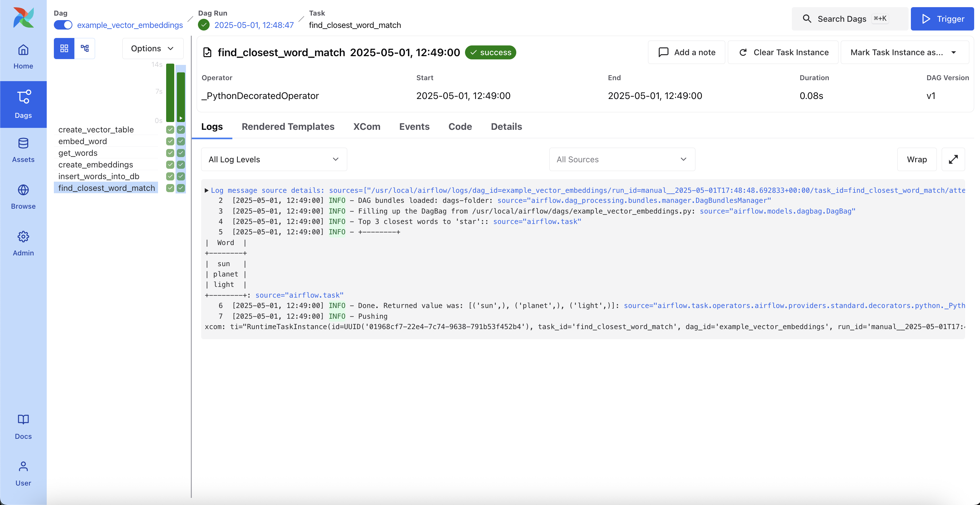
Task: Click the Search Dags field
Action: click(850, 18)
